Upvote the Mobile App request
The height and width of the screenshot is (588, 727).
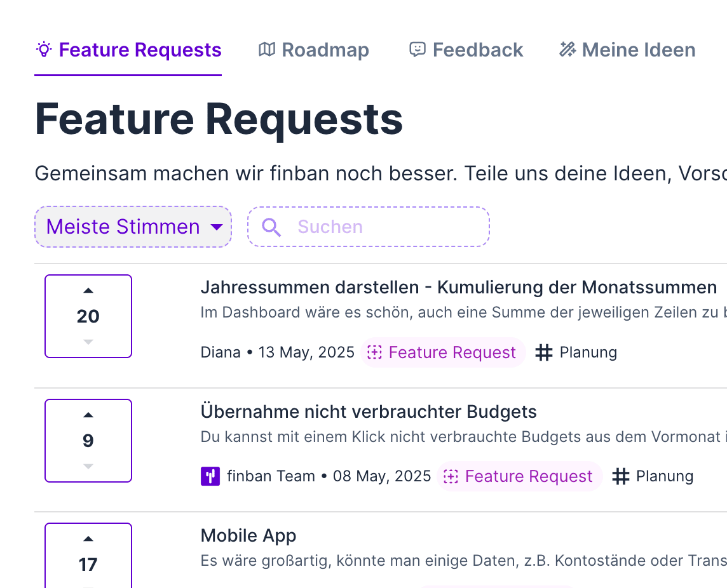click(x=88, y=539)
